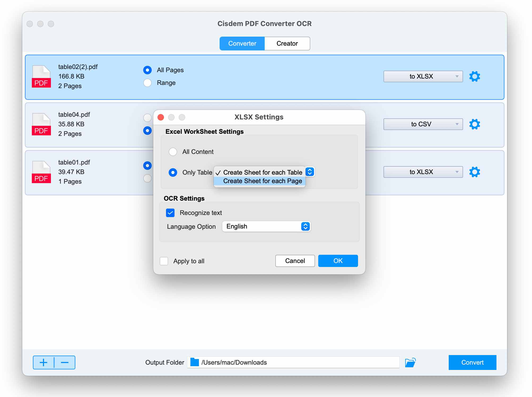Switch to the Creator tab

click(287, 43)
